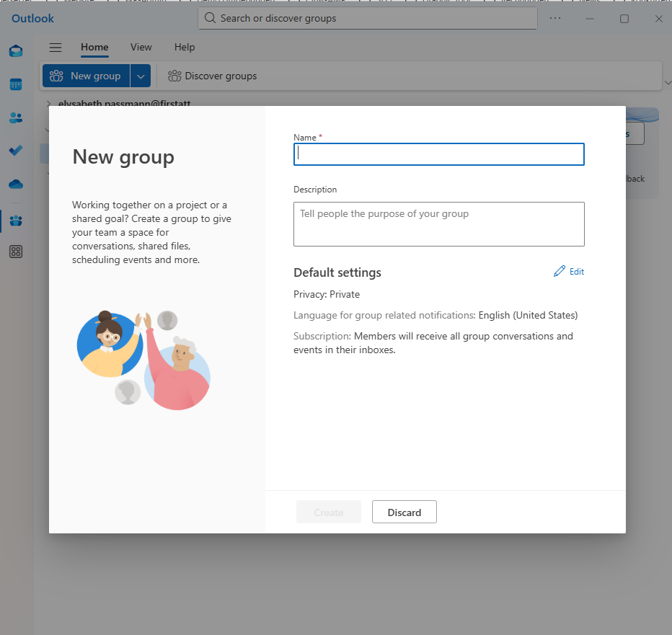
Task: Click into the Description text box
Action: 438,224
